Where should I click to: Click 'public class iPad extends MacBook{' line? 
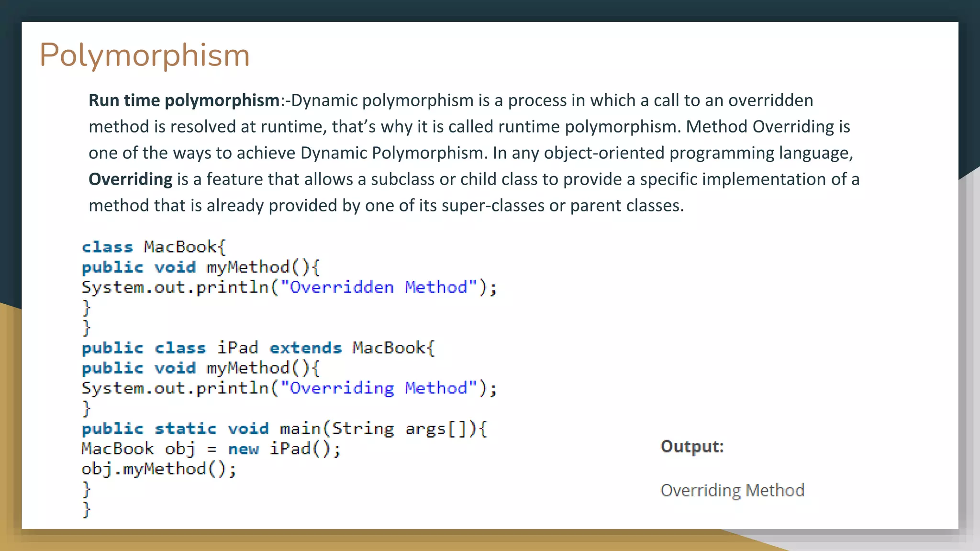(258, 348)
